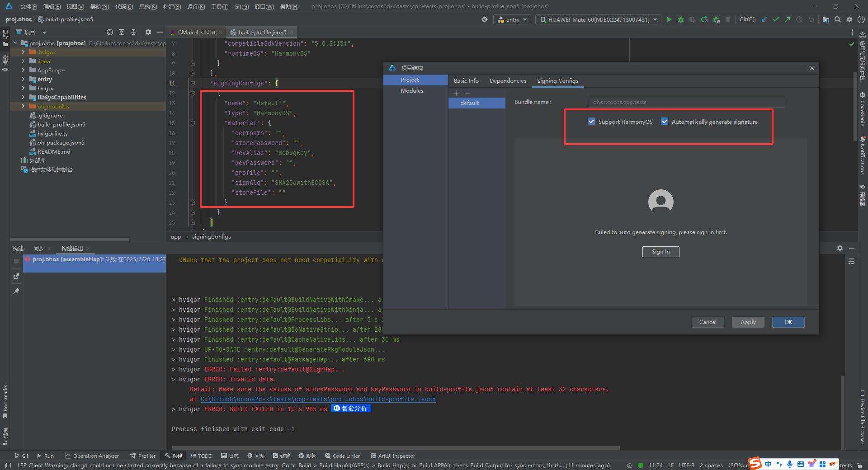Click locate target icon in project panel
Screen dimensions: 868x470
(x=110, y=32)
